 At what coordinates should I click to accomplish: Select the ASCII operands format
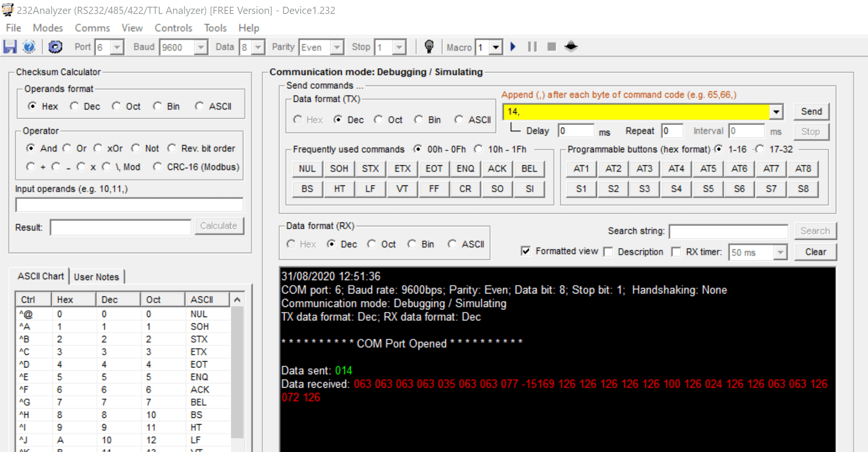pyautogui.click(x=199, y=106)
